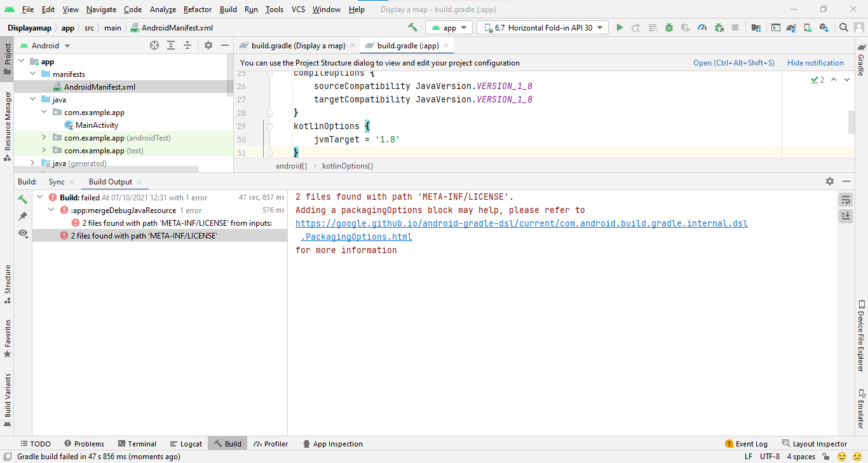Click the crosshair Select Opened File icon
The height and width of the screenshot is (463, 868).
click(x=154, y=45)
